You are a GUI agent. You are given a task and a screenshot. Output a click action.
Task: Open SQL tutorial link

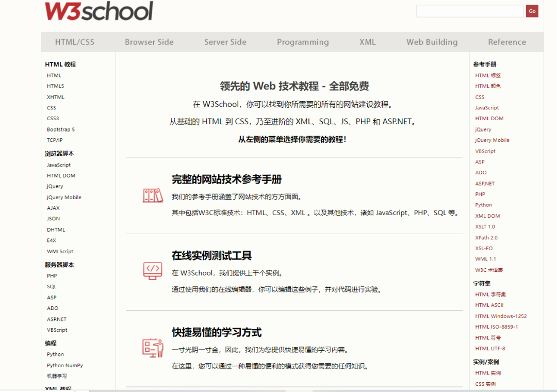[52, 286]
